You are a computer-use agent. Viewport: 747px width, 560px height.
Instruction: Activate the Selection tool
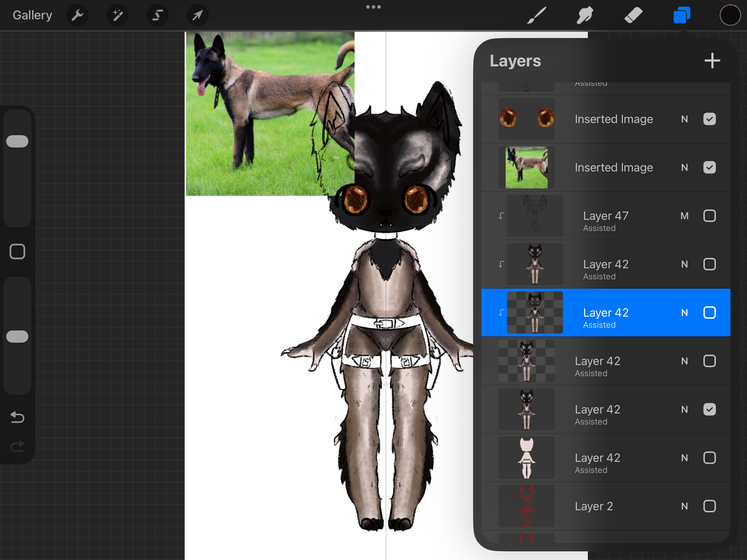pos(158,15)
